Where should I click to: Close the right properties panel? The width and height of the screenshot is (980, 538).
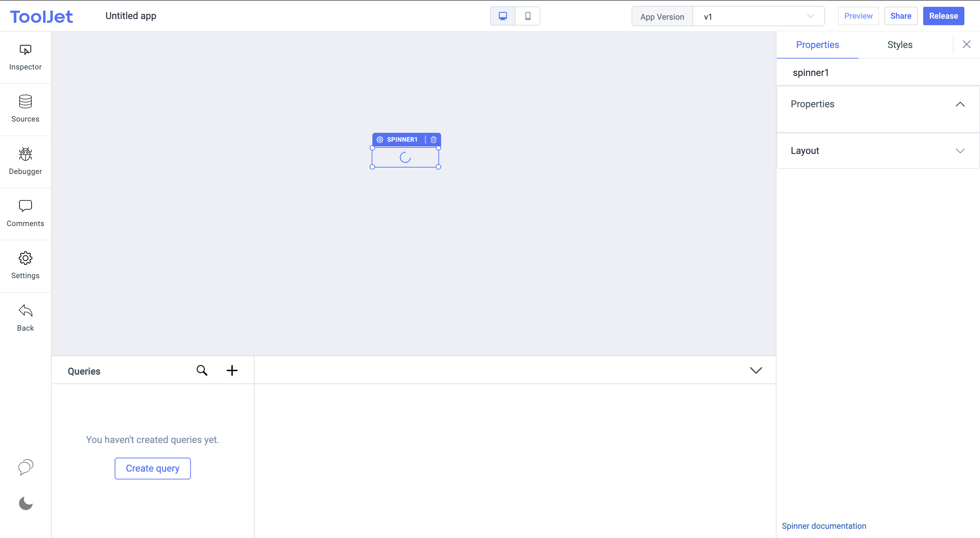(966, 44)
